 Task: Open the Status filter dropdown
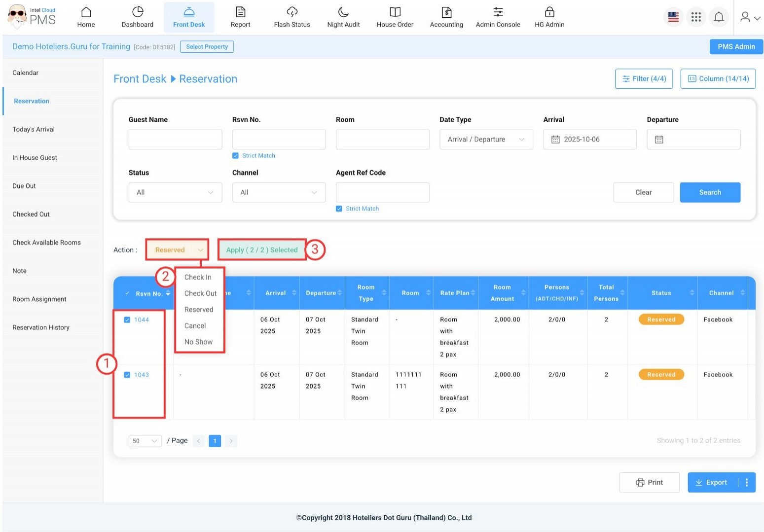tap(175, 193)
